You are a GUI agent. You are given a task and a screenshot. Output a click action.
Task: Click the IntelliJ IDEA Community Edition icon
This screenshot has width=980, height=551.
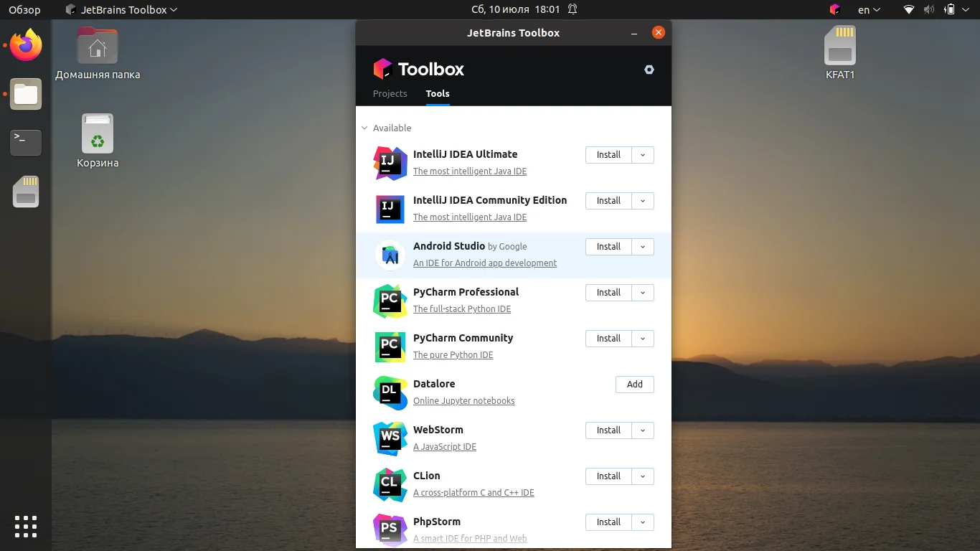click(x=390, y=209)
